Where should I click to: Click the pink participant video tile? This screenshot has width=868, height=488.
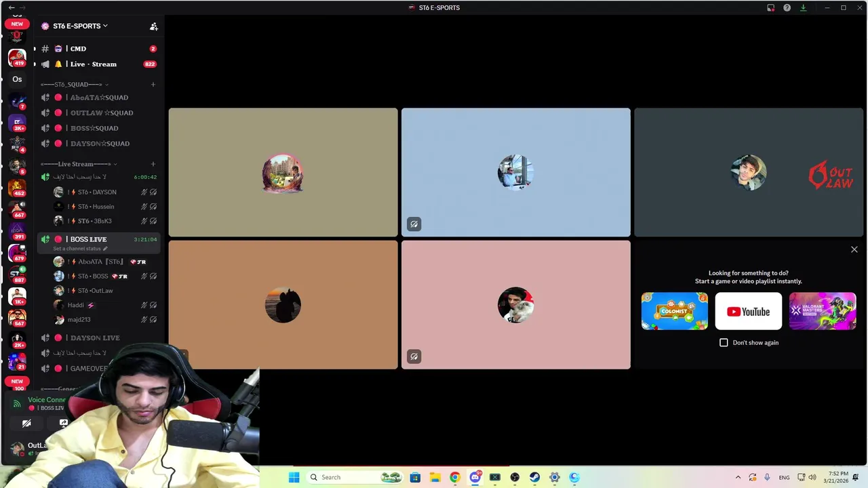(x=515, y=305)
